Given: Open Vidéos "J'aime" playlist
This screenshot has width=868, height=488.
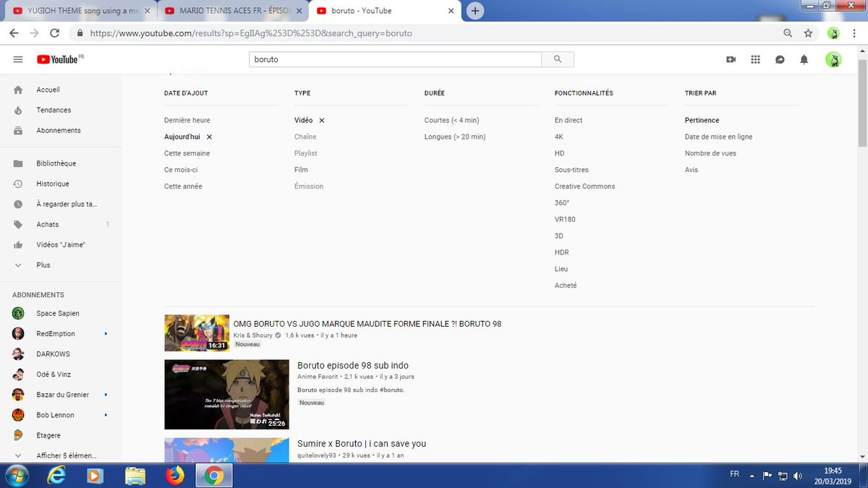Looking at the screenshot, I should pos(61,244).
